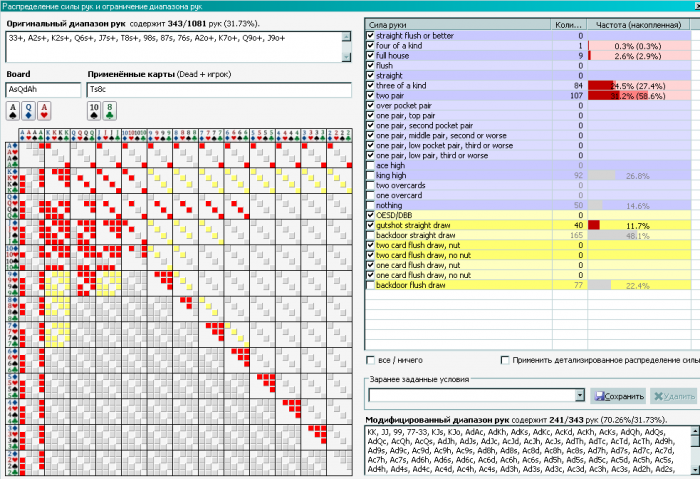Click the Ace of spades board card
Screen dimensions: 700x479
coord(13,111)
